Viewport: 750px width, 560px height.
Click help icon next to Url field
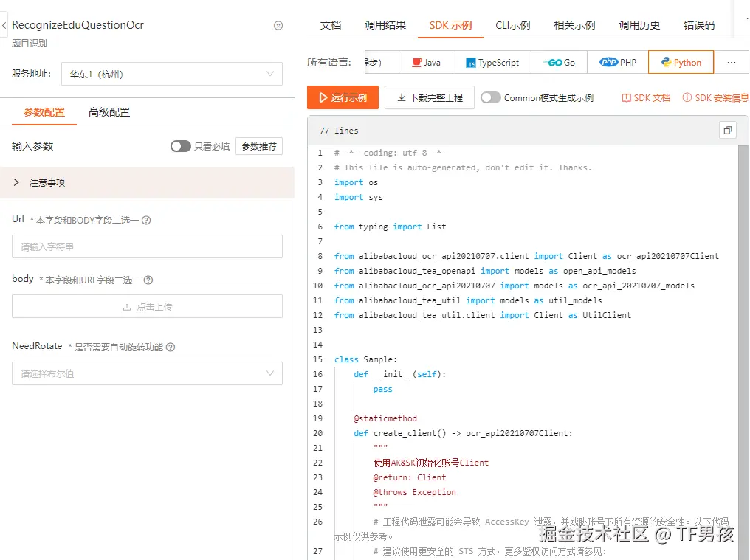(x=146, y=221)
